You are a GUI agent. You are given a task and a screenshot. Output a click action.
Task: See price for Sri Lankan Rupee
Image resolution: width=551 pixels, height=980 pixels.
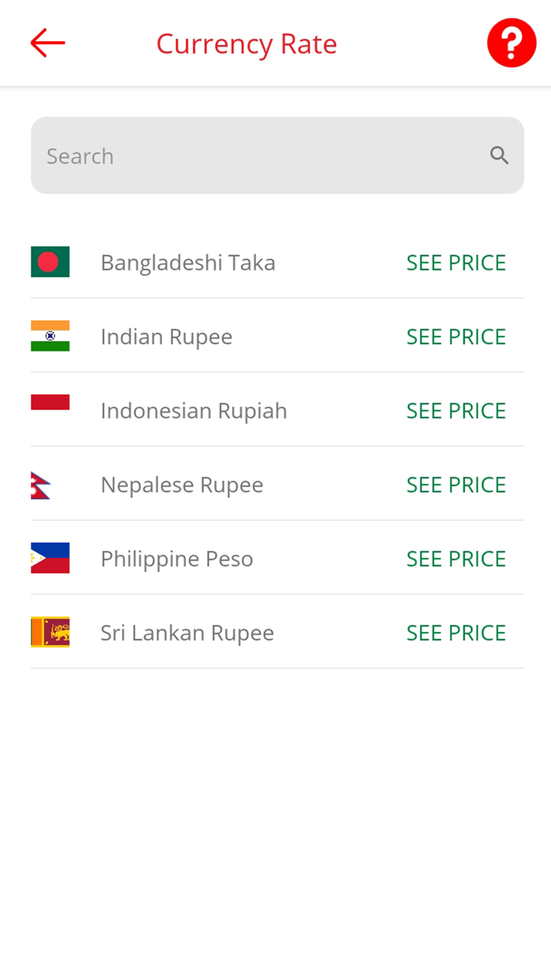456,633
